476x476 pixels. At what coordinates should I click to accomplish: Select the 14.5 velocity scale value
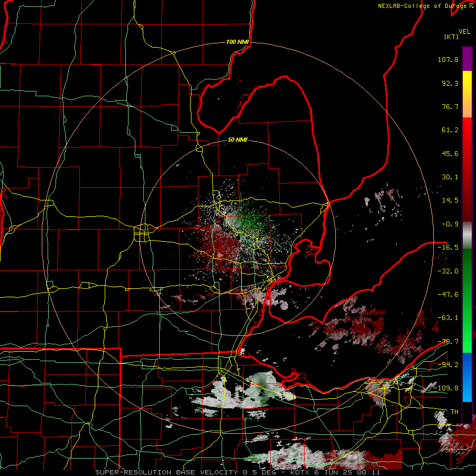tap(450, 200)
